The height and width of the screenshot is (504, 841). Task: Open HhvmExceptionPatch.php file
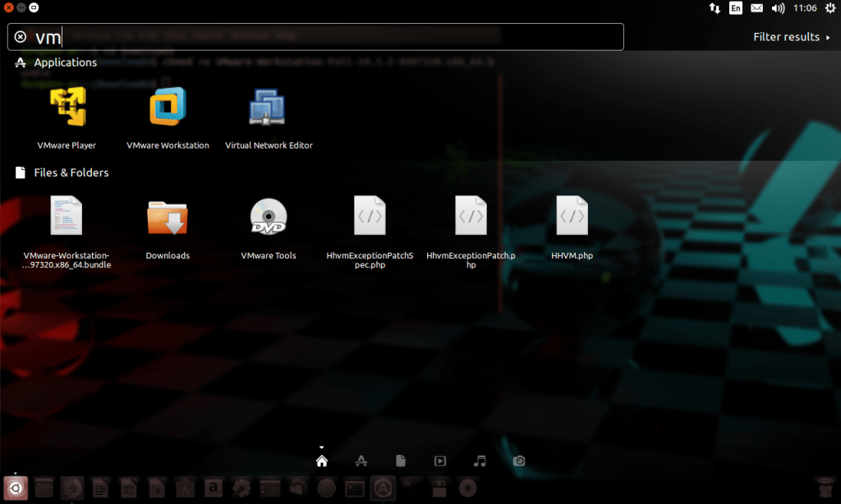coord(471,231)
